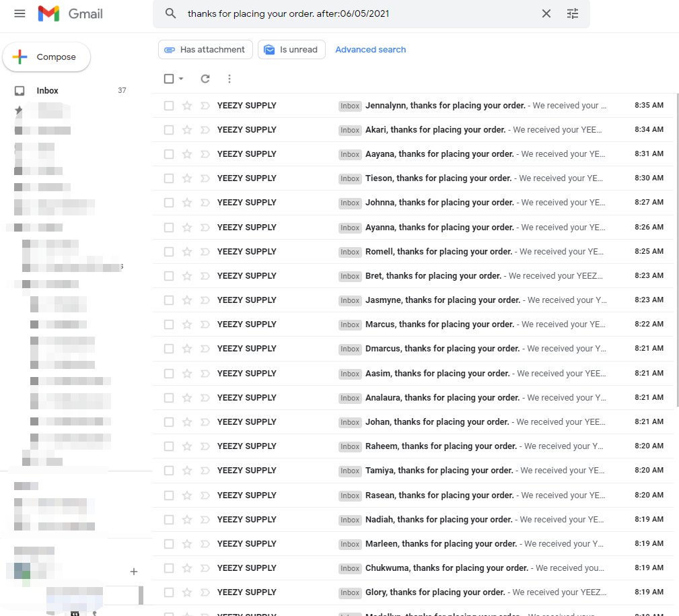The width and height of the screenshot is (679, 616).
Task: Select the Tieson order email checkbox
Action: click(169, 178)
